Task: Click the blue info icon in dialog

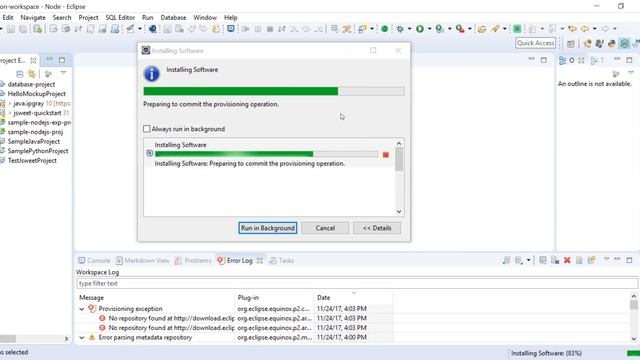Action: click(x=151, y=74)
